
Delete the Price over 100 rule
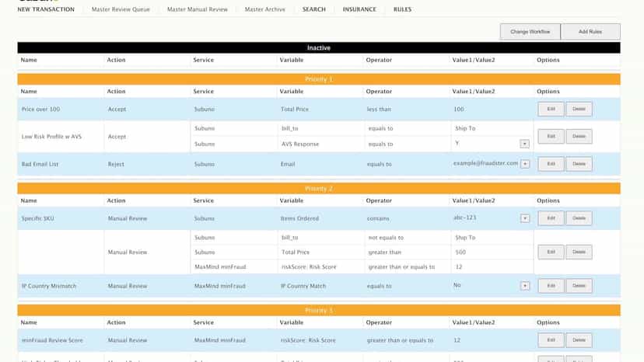coord(579,109)
